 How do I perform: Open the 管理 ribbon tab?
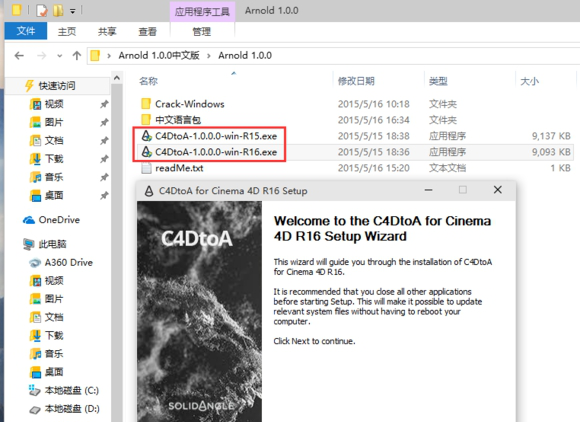(x=202, y=31)
